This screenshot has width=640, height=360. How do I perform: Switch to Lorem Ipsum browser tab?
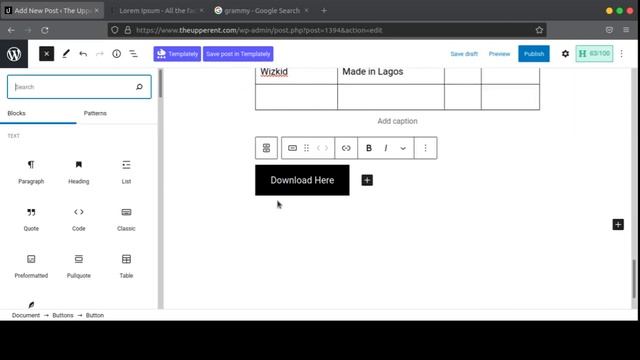pyautogui.click(x=157, y=11)
